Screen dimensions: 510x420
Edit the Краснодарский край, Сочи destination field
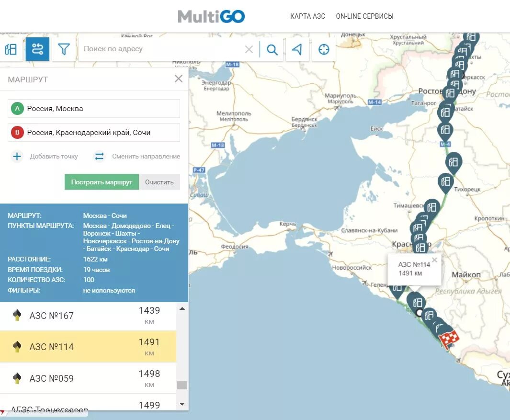[94, 132]
